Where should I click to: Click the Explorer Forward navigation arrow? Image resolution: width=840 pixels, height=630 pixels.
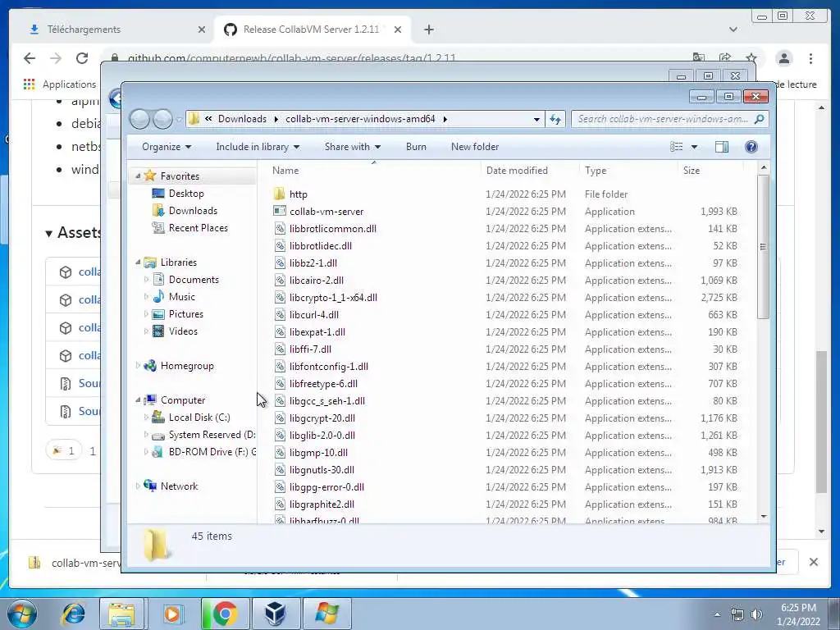(163, 119)
